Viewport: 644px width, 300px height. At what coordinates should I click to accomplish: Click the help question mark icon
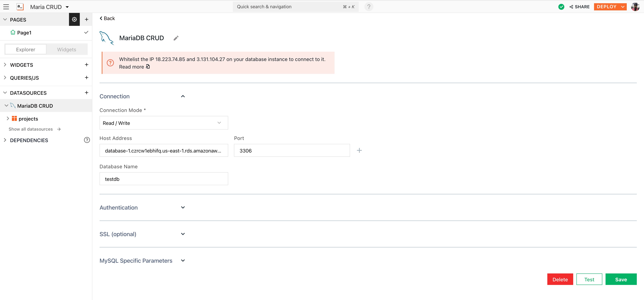point(369,7)
